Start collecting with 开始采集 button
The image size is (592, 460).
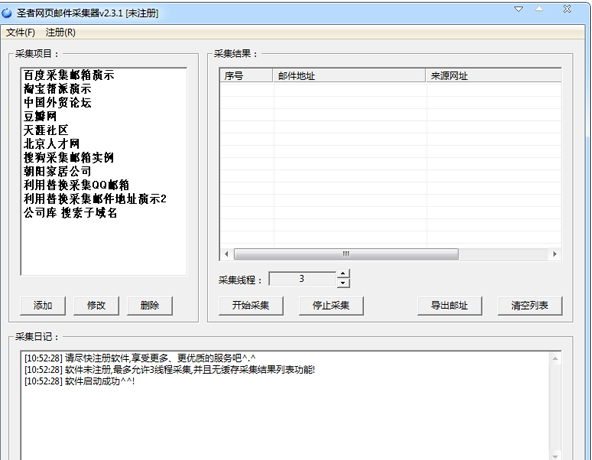[251, 305]
